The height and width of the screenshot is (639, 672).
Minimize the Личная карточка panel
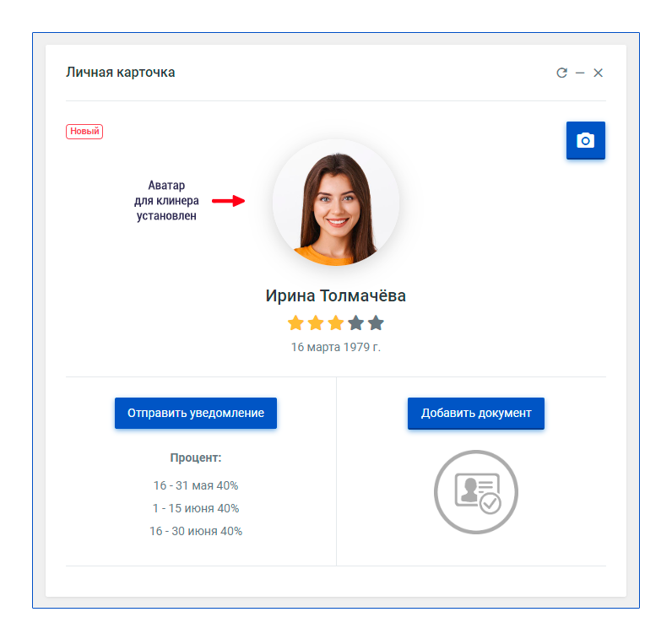[580, 73]
